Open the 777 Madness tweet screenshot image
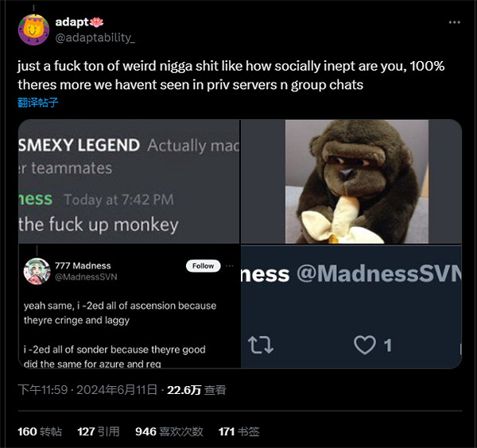Viewport: 477px width, 448px height. click(x=129, y=307)
